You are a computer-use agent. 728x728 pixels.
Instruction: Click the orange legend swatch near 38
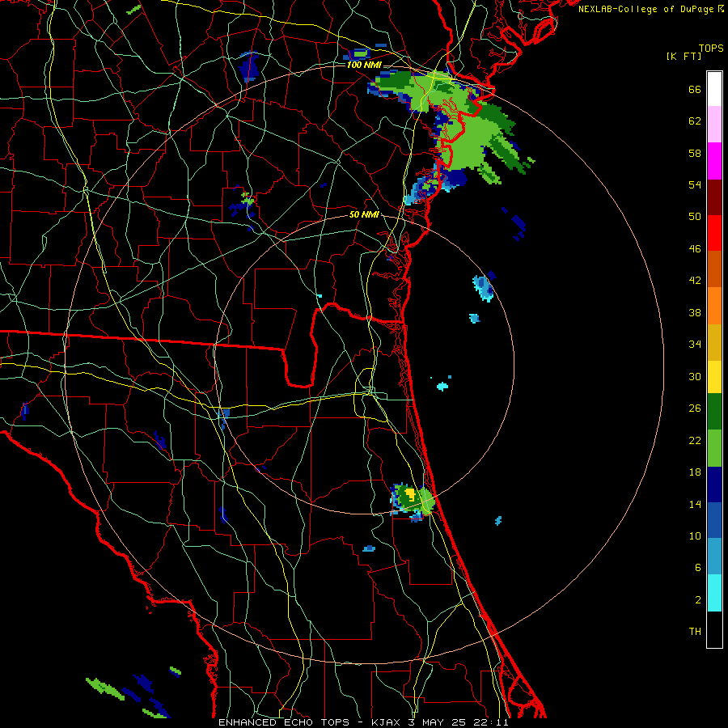pyautogui.click(x=714, y=306)
